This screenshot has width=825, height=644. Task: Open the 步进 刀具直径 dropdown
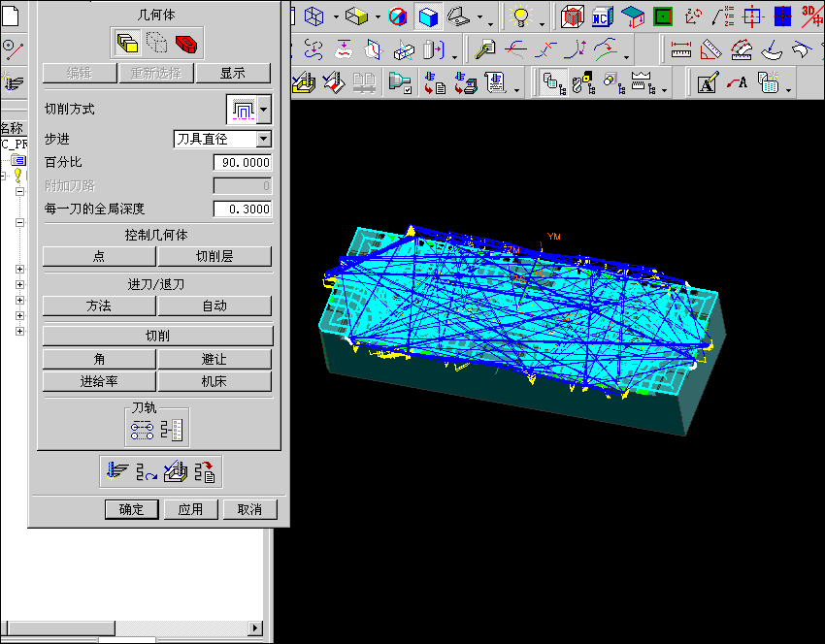click(x=263, y=140)
